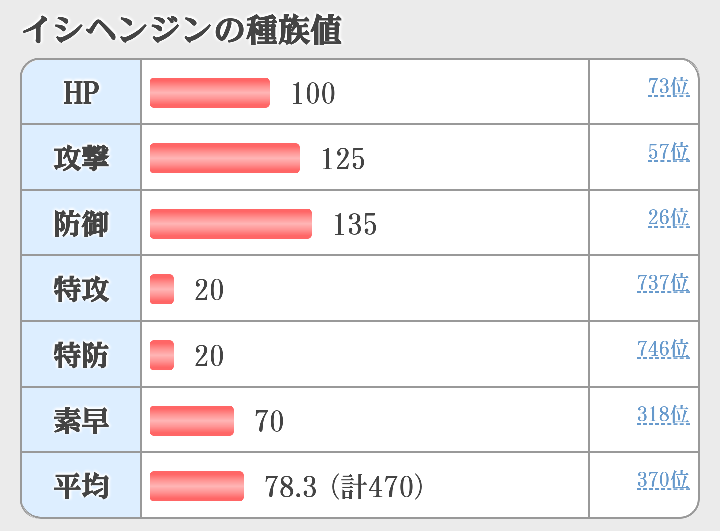
Task: Select the 攻撃 row header cell
Action: pos(81,158)
